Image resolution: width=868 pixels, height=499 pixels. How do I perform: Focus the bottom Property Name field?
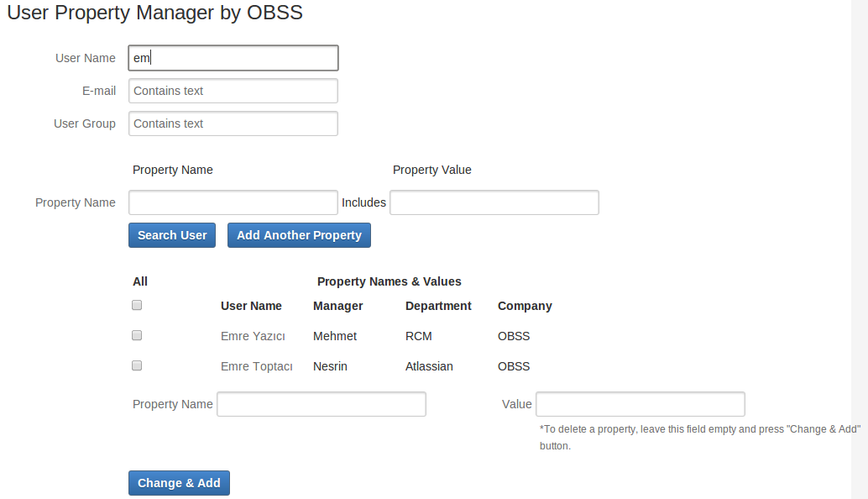(x=322, y=404)
